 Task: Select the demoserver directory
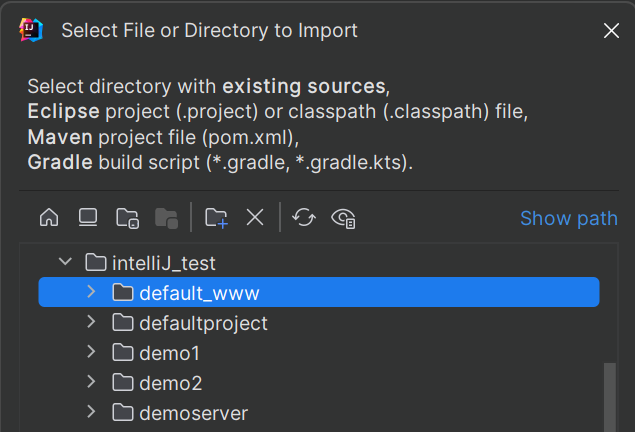[193, 413]
